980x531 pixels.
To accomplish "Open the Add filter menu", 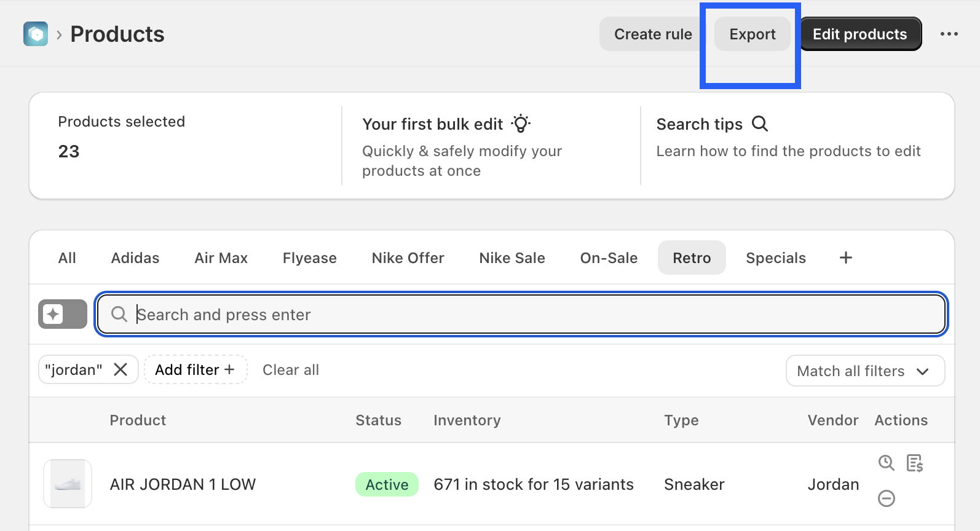I will click(x=195, y=369).
